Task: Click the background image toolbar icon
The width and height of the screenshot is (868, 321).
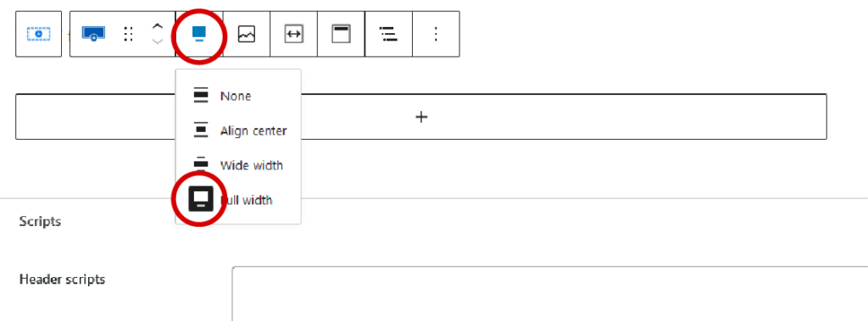Action: 247,34
